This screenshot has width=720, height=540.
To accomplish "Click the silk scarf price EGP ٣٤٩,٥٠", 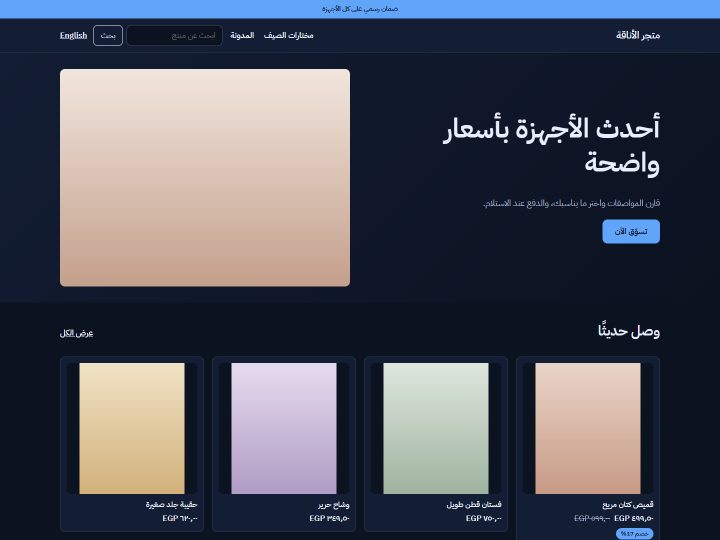I will [329, 518].
